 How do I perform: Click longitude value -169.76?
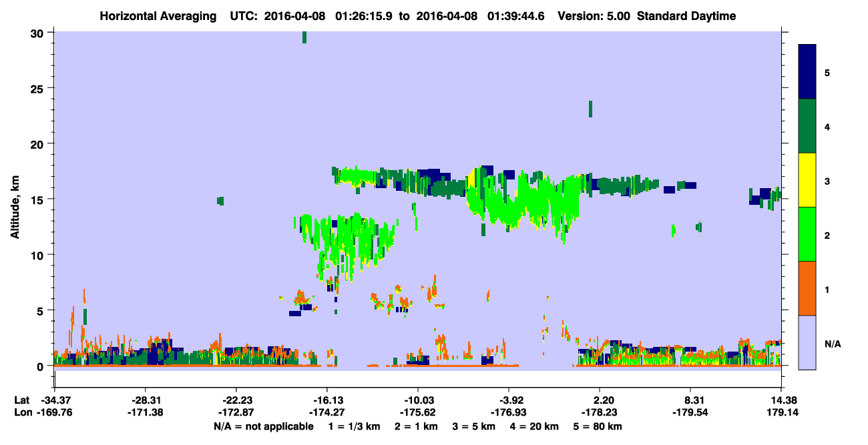point(54,413)
